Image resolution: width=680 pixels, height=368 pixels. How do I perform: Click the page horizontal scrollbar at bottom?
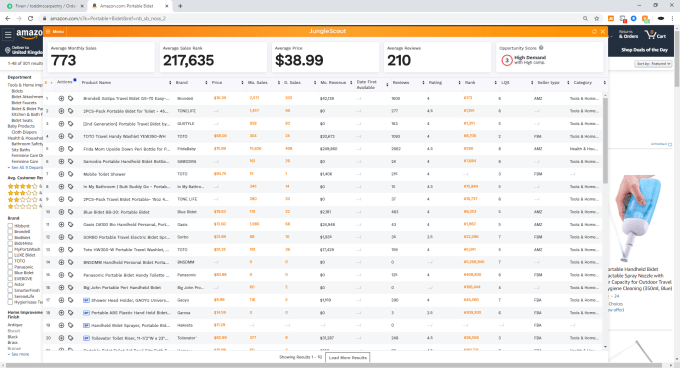(338, 365)
